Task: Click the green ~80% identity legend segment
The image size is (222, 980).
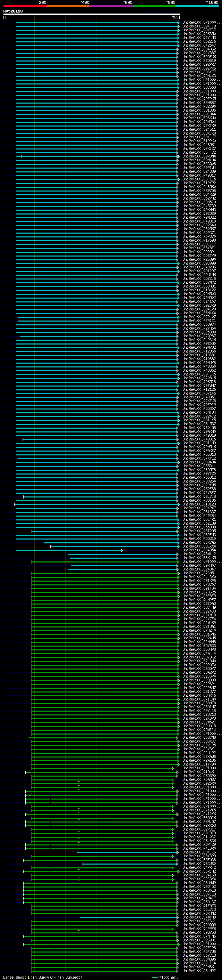Action: click(x=154, y=6)
